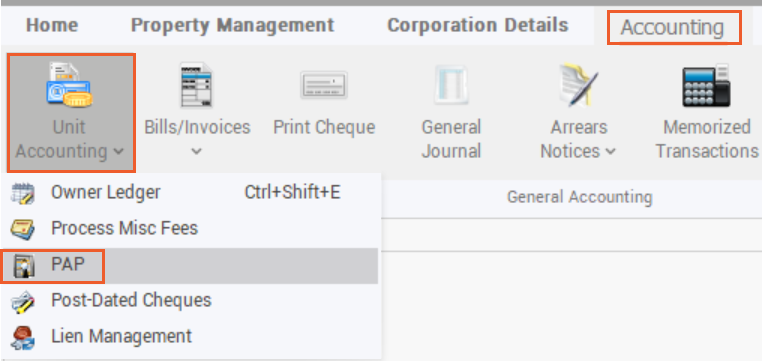Expand the Bills/Invoices dropdown chevron
The height and width of the screenshot is (361, 762).
tap(196, 152)
